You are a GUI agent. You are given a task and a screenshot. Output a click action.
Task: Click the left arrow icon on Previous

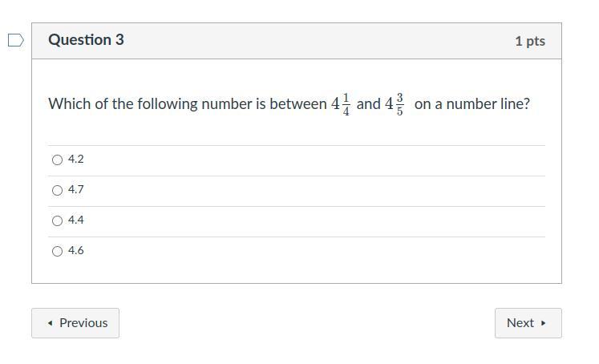click(x=51, y=323)
